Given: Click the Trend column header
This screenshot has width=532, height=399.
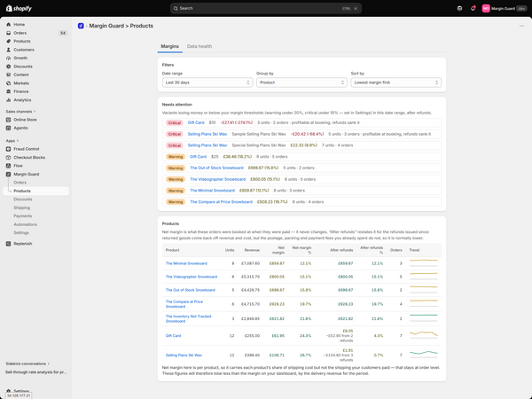Looking at the screenshot, I should (x=414, y=250).
